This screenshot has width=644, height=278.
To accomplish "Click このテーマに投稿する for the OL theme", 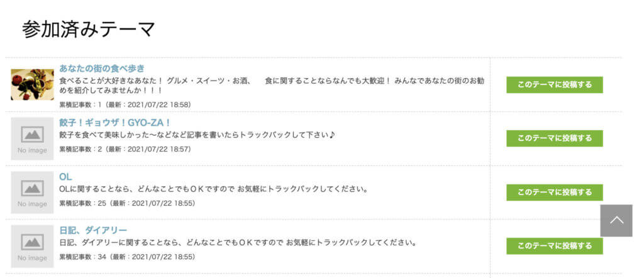I will [x=555, y=192].
